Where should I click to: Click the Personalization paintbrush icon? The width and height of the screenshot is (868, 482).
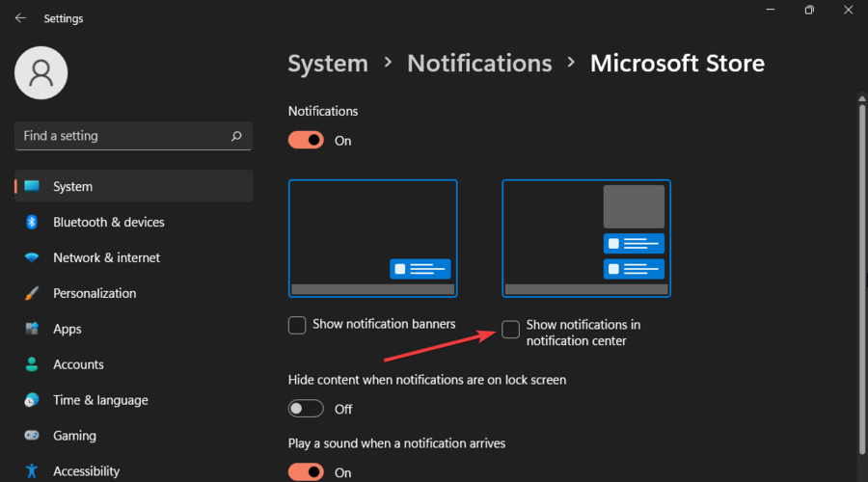coord(32,294)
